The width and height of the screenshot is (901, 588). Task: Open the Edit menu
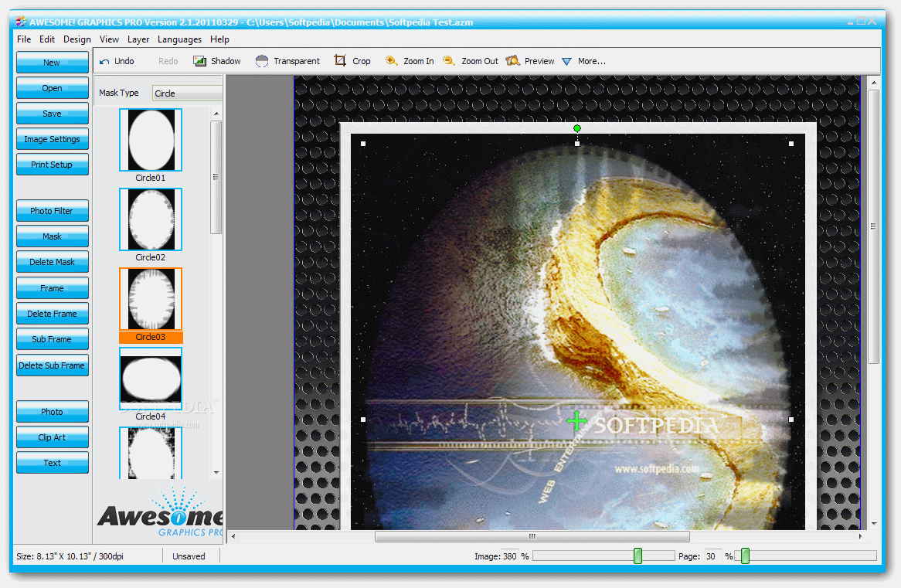coord(47,39)
